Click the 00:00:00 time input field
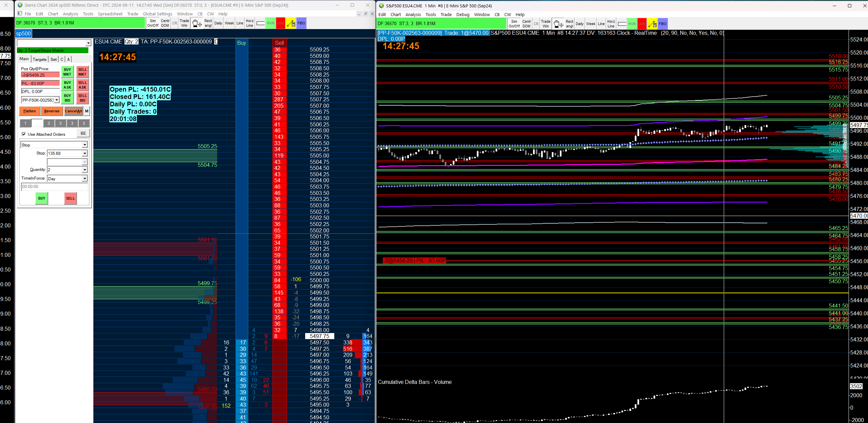 point(54,187)
